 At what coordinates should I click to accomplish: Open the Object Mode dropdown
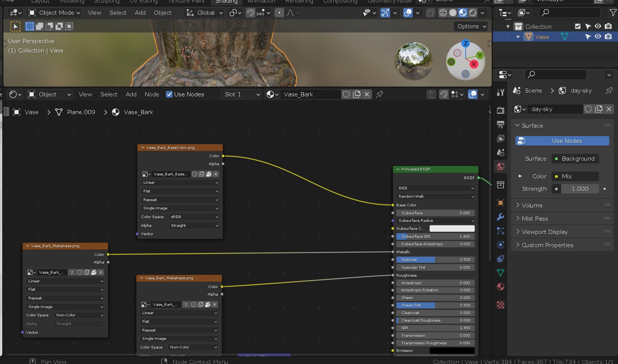[55, 13]
